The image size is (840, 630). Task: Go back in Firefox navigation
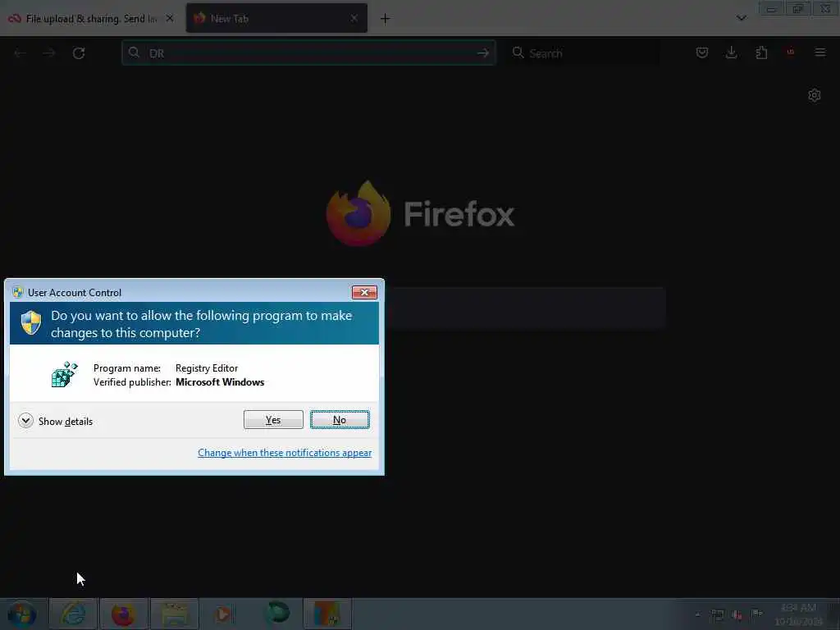tap(21, 53)
